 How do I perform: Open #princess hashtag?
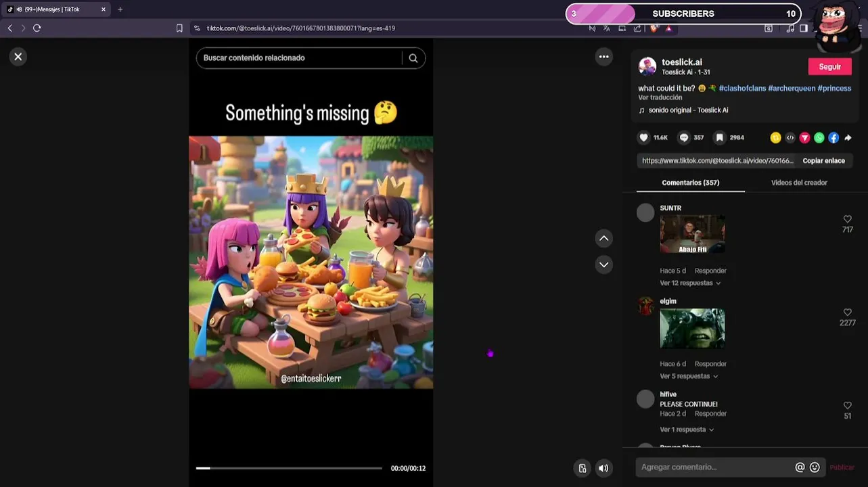point(834,89)
